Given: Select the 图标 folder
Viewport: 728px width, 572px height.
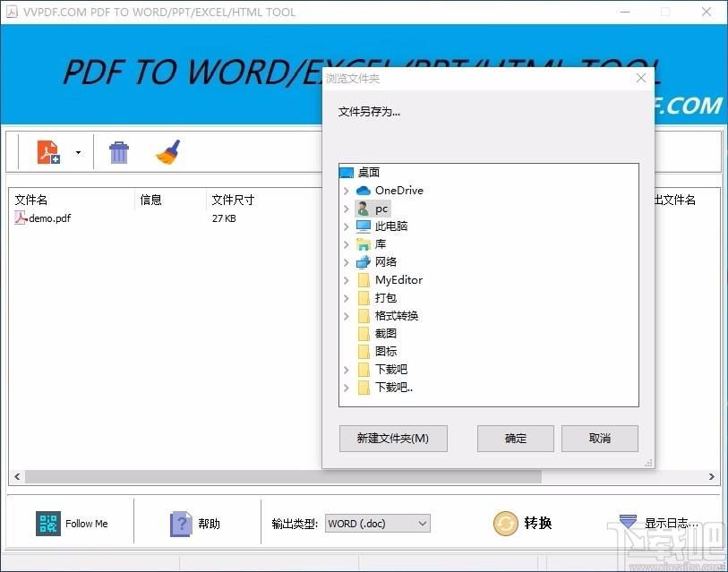Looking at the screenshot, I should 386,352.
